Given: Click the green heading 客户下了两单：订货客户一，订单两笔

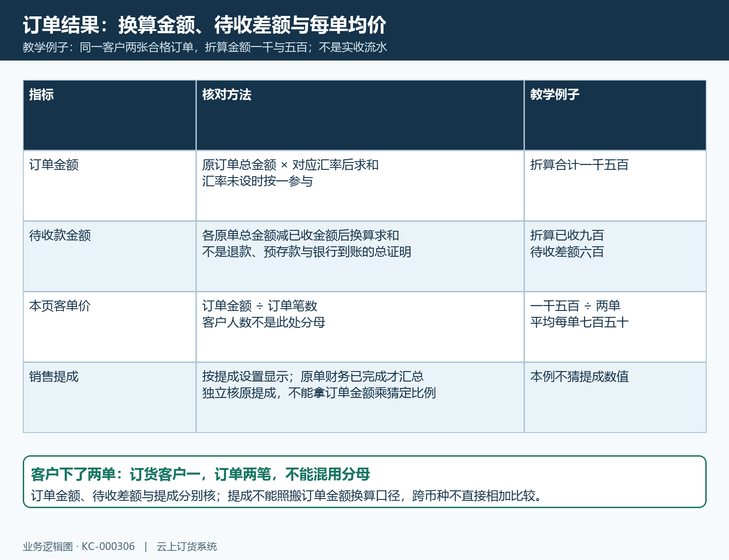Looking at the screenshot, I should coord(200,474).
